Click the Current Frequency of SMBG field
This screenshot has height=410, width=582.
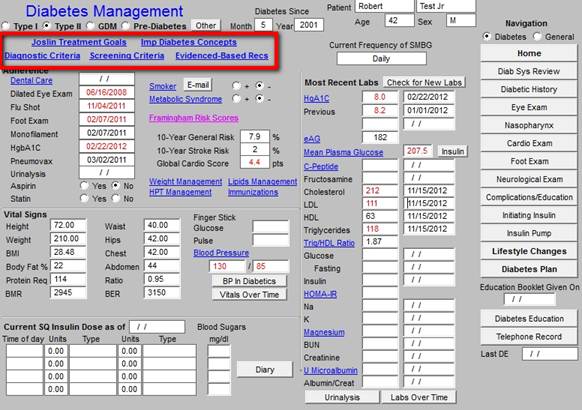pyautogui.click(x=381, y=59)
